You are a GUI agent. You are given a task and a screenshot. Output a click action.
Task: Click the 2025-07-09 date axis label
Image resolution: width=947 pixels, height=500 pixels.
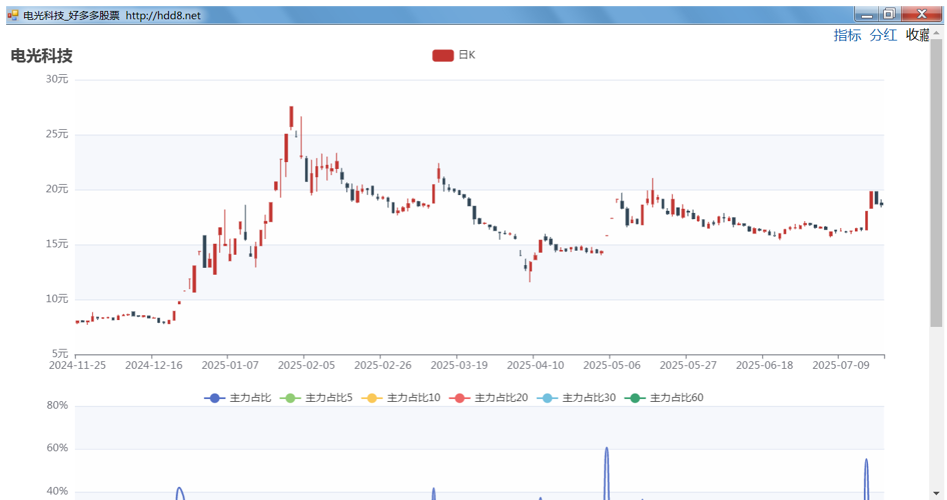[841, 365]
